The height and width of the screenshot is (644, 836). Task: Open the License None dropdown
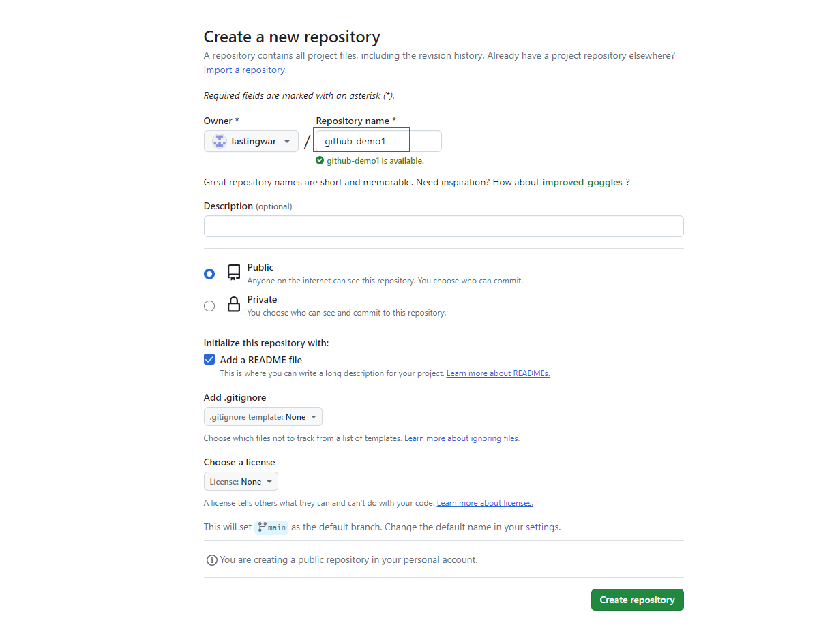click(241, 481)
